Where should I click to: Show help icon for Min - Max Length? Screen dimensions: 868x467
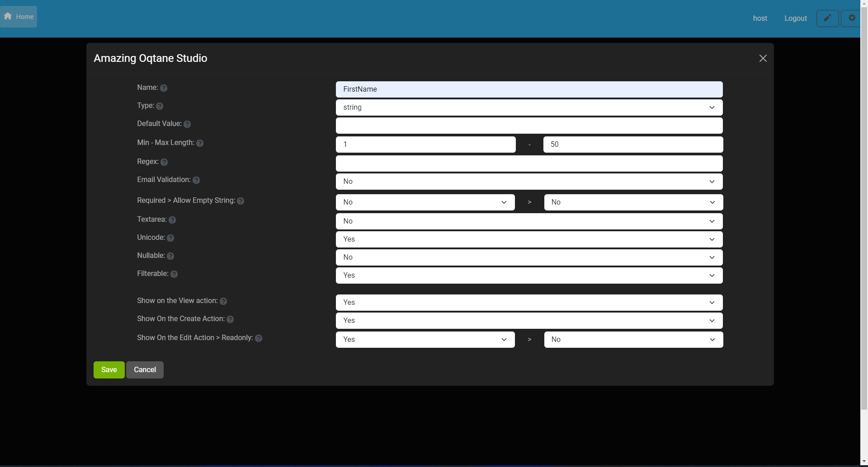pos(200,143)
